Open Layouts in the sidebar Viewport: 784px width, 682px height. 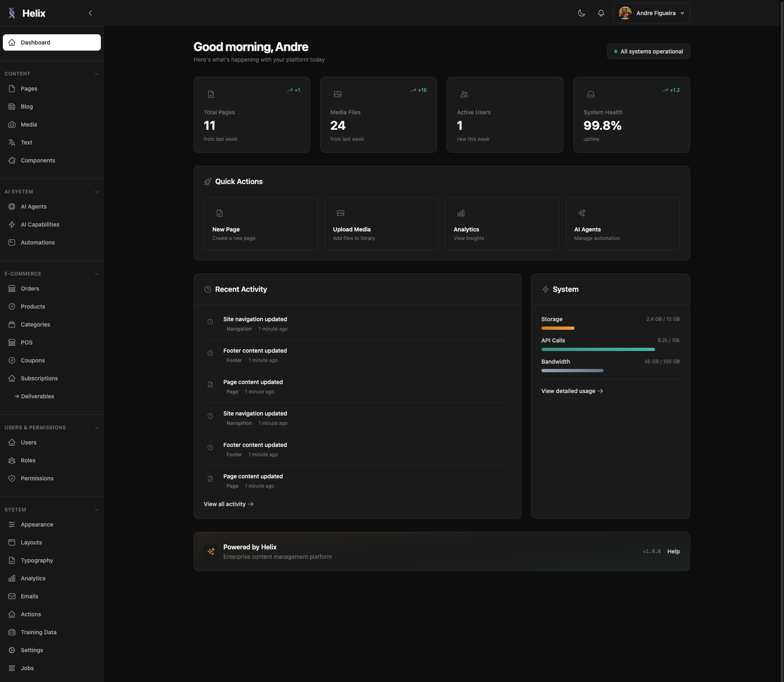tap(52, 542)
